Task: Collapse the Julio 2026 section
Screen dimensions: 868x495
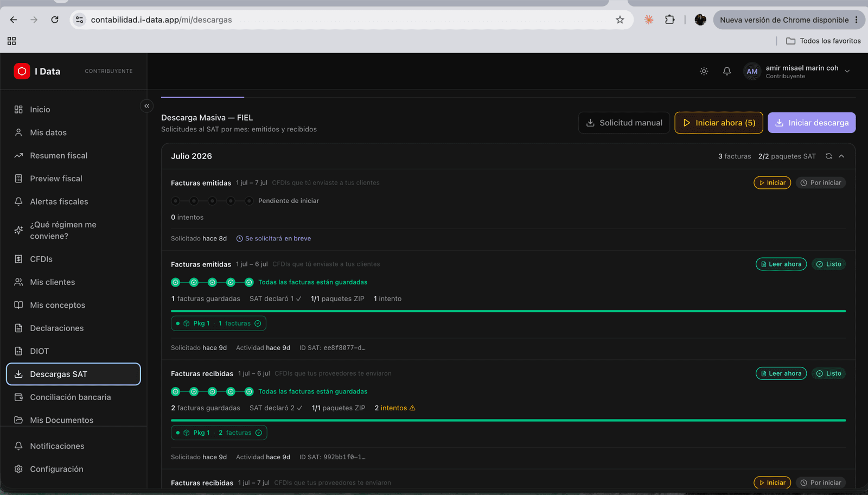Action: [841, 156]
